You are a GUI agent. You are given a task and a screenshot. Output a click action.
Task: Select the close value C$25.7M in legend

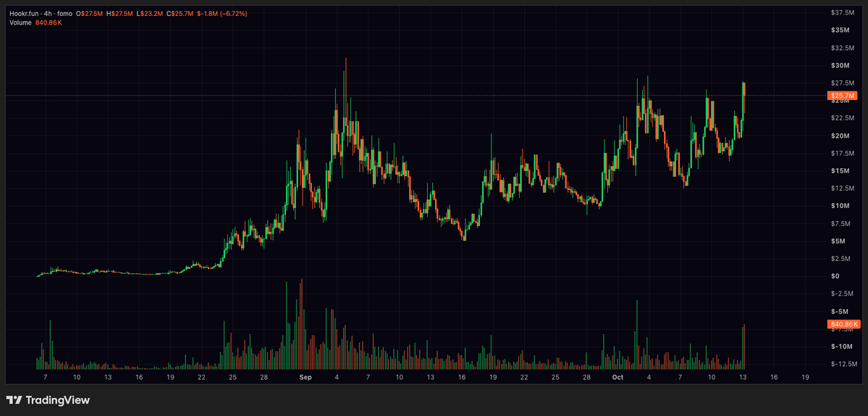[180, 13]
